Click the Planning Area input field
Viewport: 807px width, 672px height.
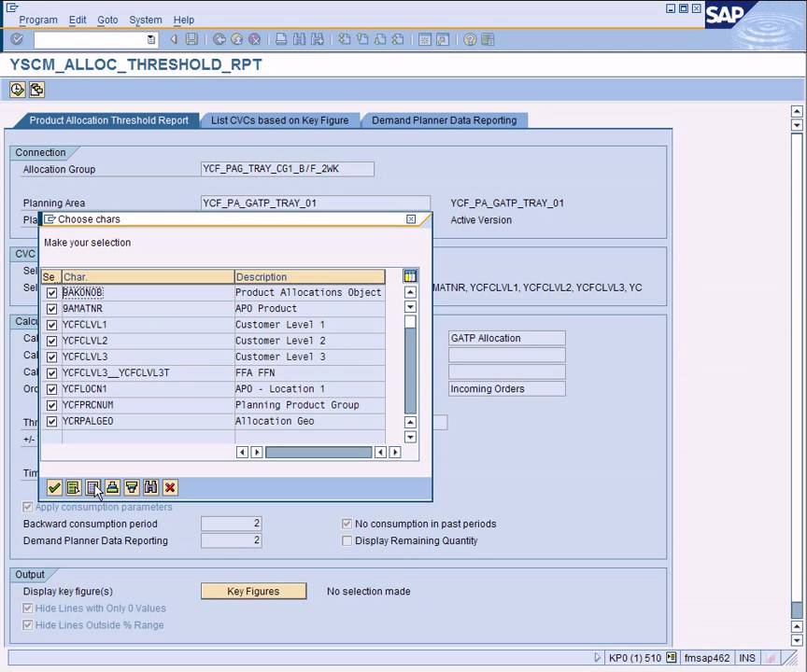pos(315,203)
